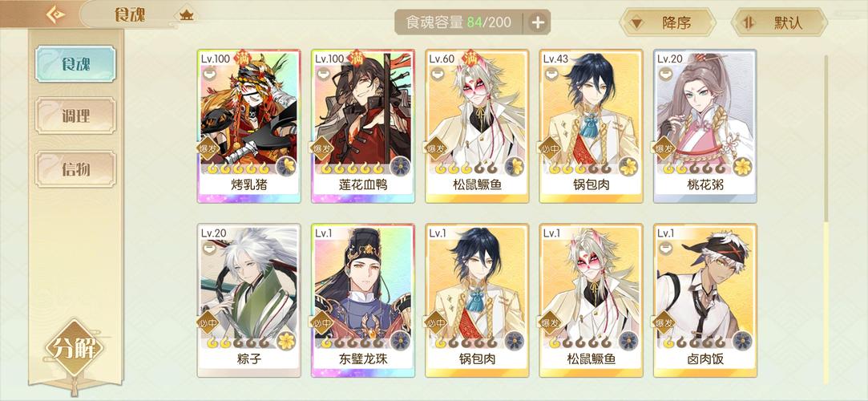Tap the flower element icon on 烤乳猪
Screen dimensions: 868x401
pos(286,165)
